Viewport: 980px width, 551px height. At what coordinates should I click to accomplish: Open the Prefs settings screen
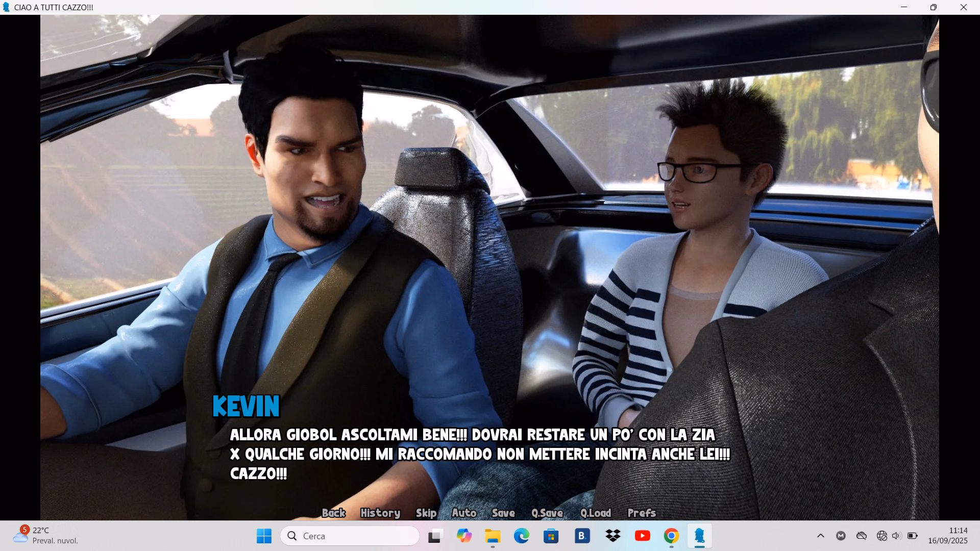(x=641, y=513)
